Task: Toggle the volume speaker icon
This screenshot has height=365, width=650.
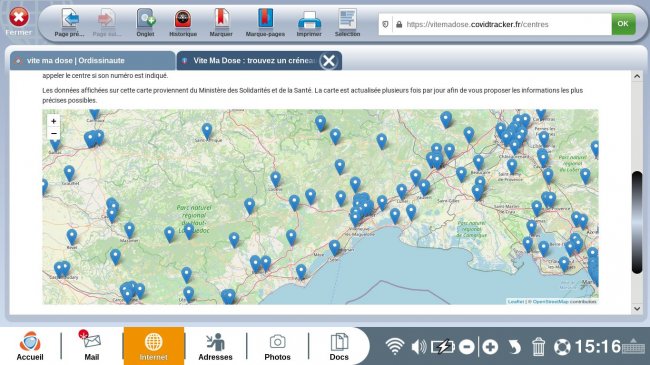Action: coord(419,346)
